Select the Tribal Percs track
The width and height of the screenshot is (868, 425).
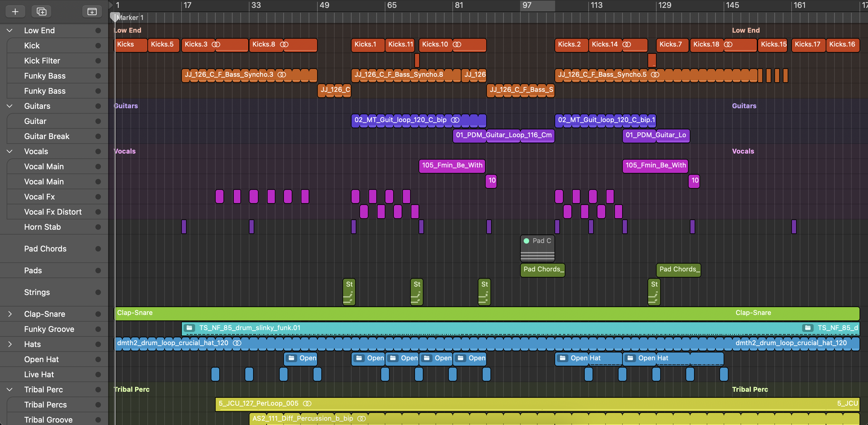pos(57,405)
